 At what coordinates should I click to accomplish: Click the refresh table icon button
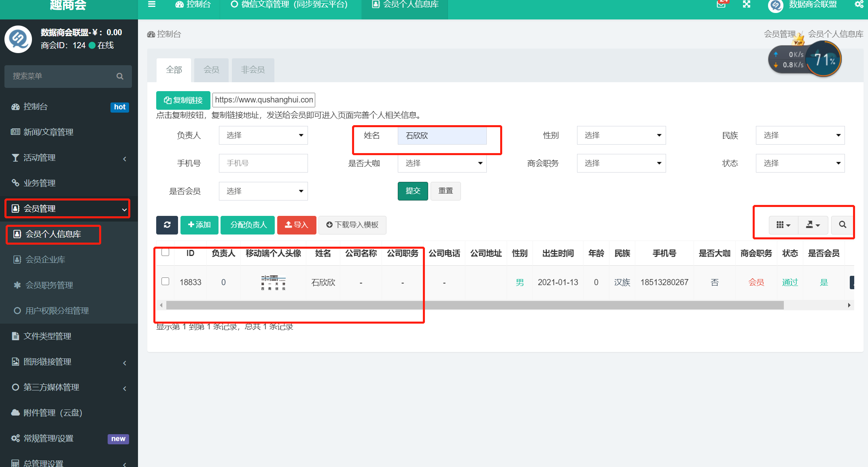(167, 225)
